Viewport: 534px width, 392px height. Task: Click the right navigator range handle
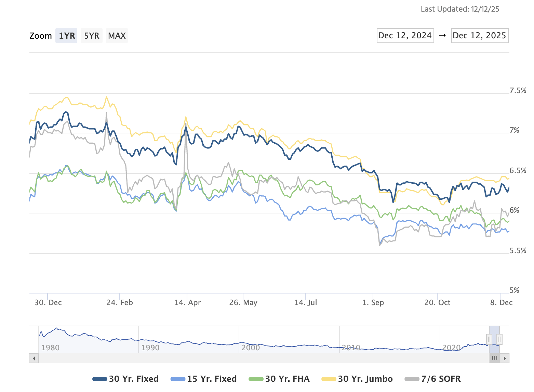coord(499,339)
